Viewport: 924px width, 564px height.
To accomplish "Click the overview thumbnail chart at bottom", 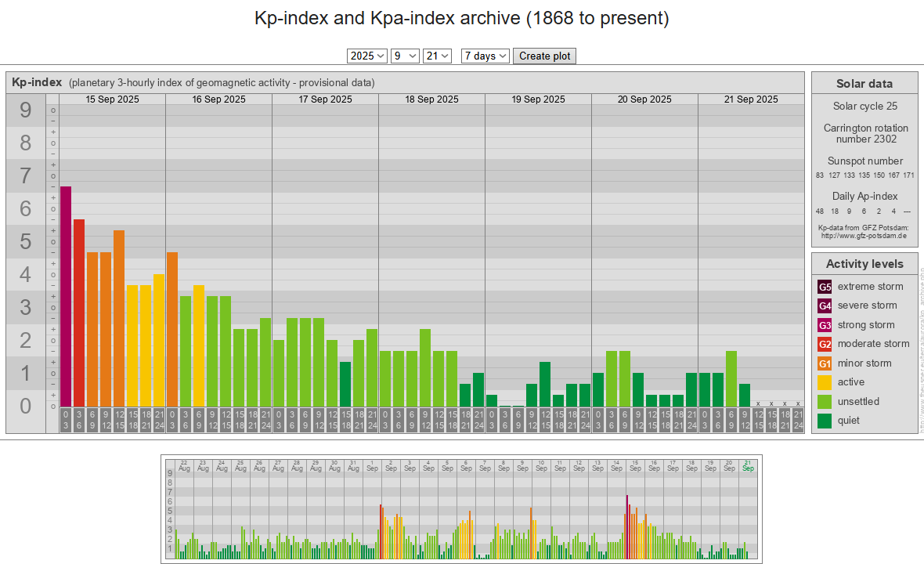I will 461,509.
